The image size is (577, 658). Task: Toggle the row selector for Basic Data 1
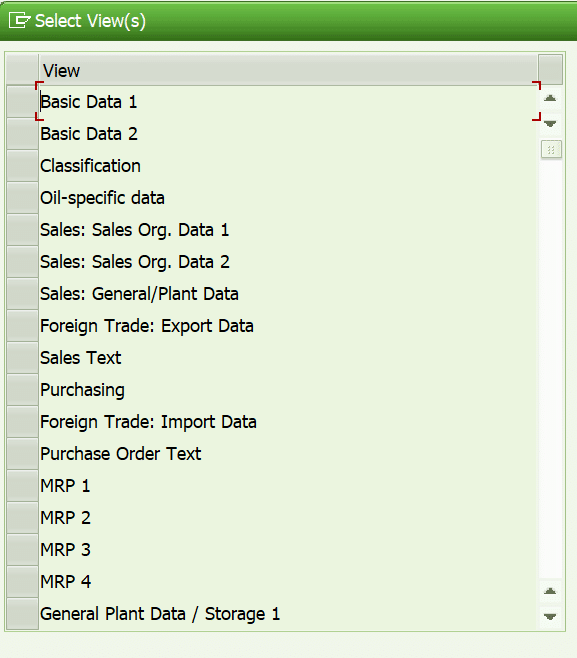(23, 102)
